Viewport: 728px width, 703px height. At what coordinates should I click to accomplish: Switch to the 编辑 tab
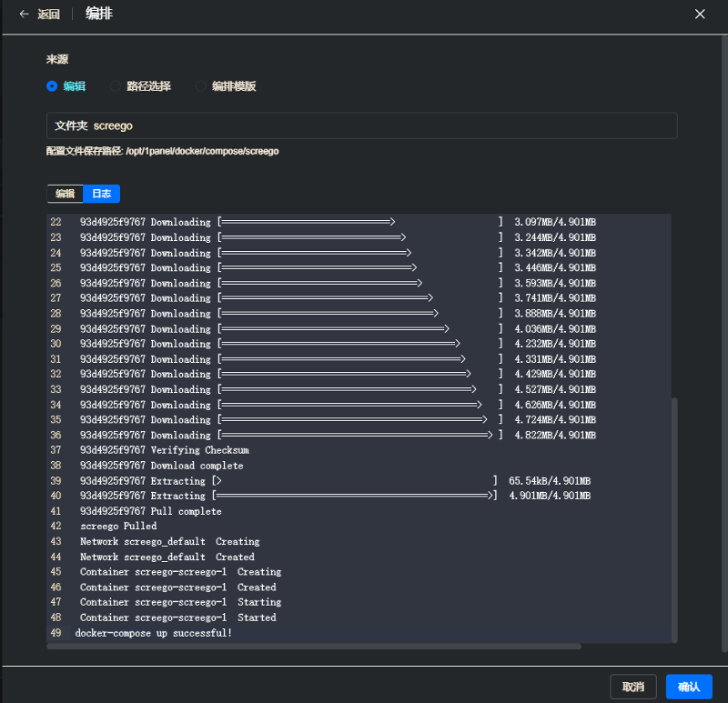pos(64,194)
